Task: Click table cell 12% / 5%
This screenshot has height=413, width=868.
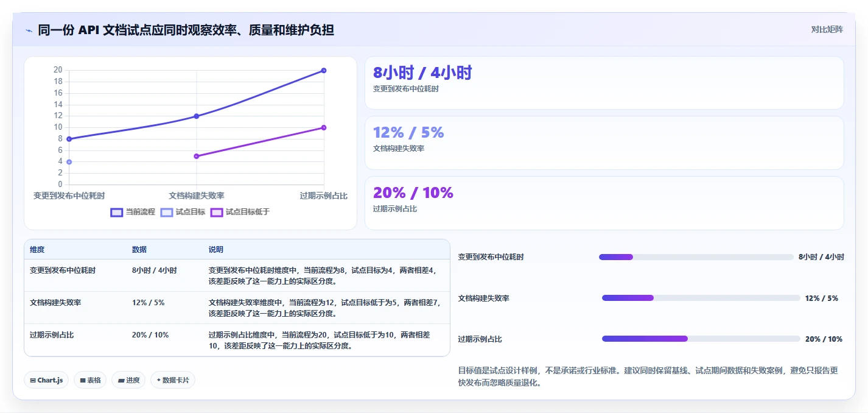Action: coord(148,302)
